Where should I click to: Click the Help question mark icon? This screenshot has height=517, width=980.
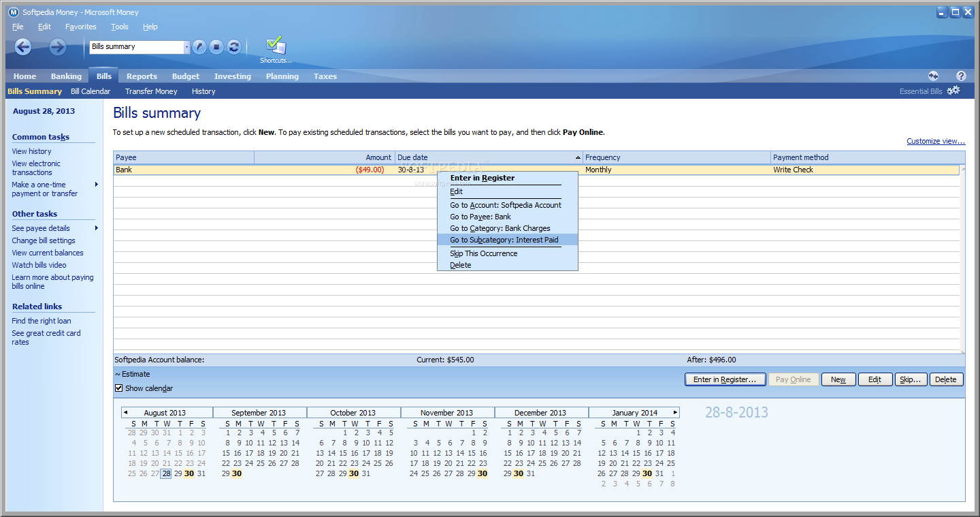tap(961, 76)
